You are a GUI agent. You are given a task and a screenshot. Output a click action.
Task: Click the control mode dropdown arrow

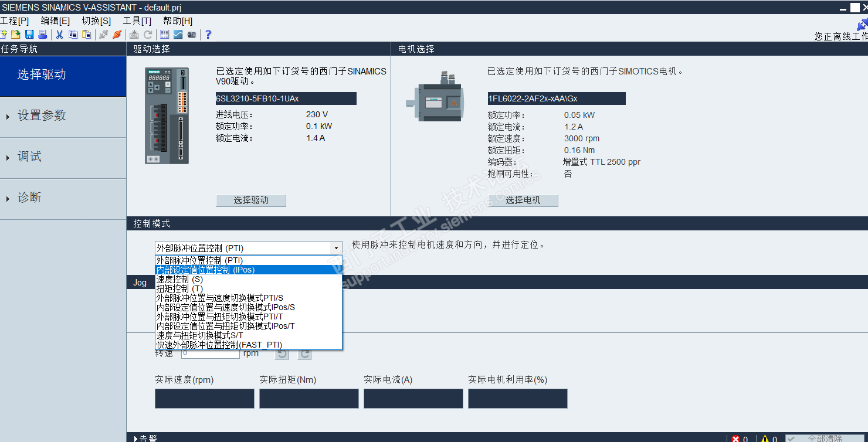(x=335, y=248)
